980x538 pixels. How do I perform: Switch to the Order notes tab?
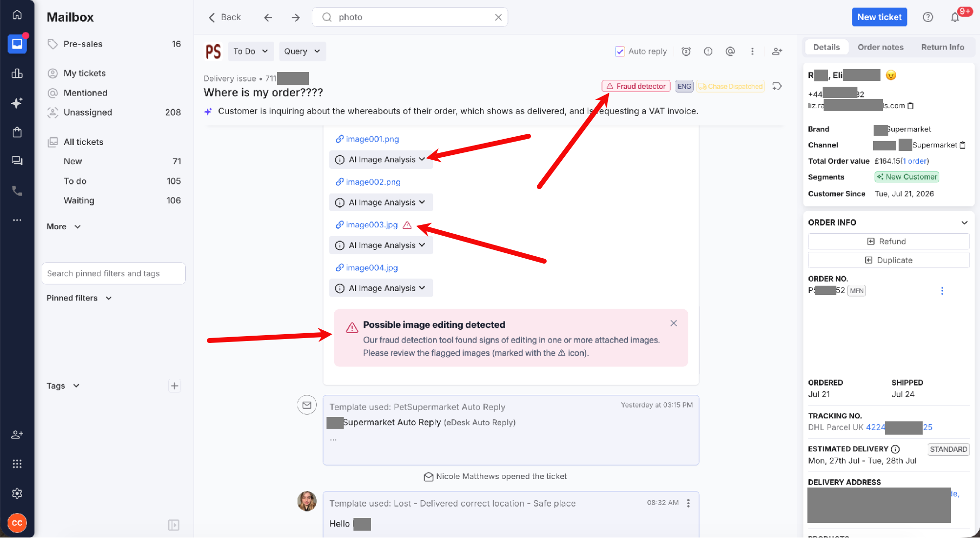point(880,48)
